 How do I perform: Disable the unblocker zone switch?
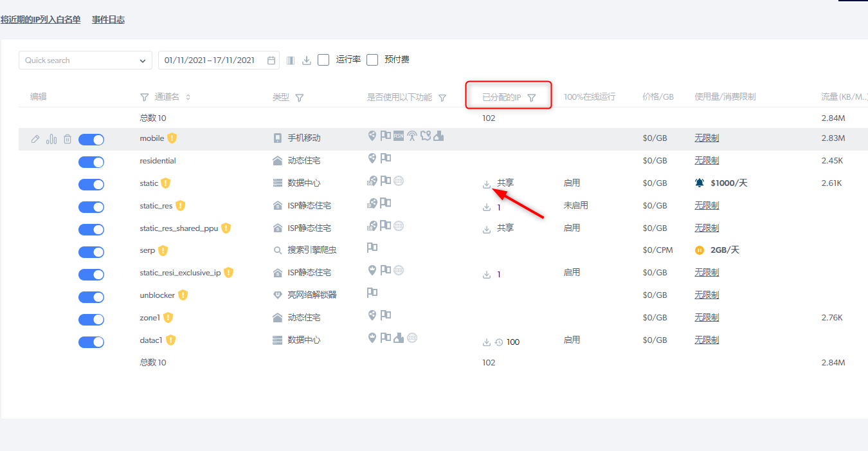click(x=91, y=297)
